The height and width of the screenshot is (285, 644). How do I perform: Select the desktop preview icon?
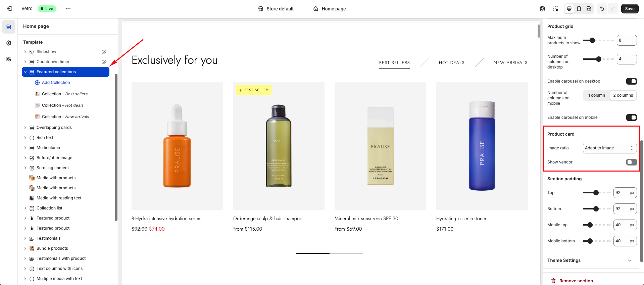569,9
